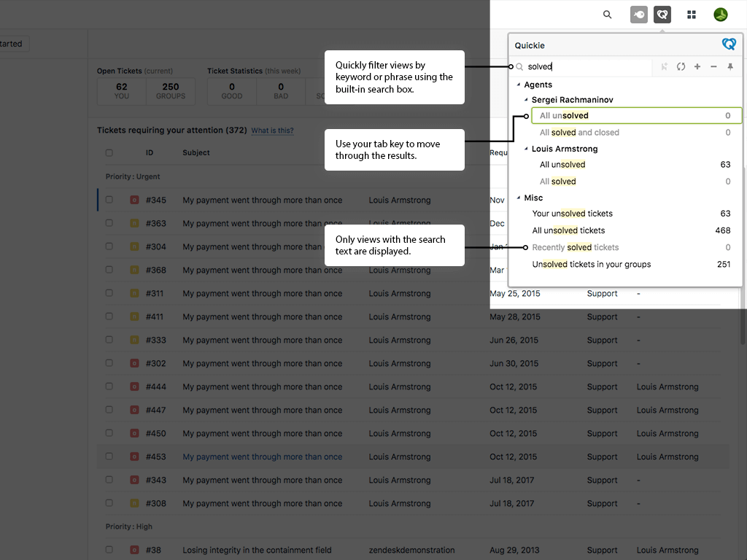
Task: Toggle the Quickie app icon in top bar
Action: [x=662, y=15]
